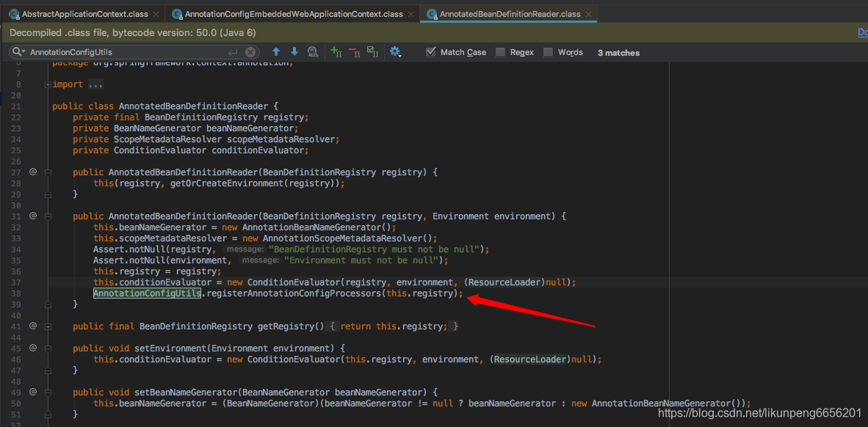This screenshot has width=868, height=427.
Task: Click the Find All usages icon
Action: (x=313, y=52)
